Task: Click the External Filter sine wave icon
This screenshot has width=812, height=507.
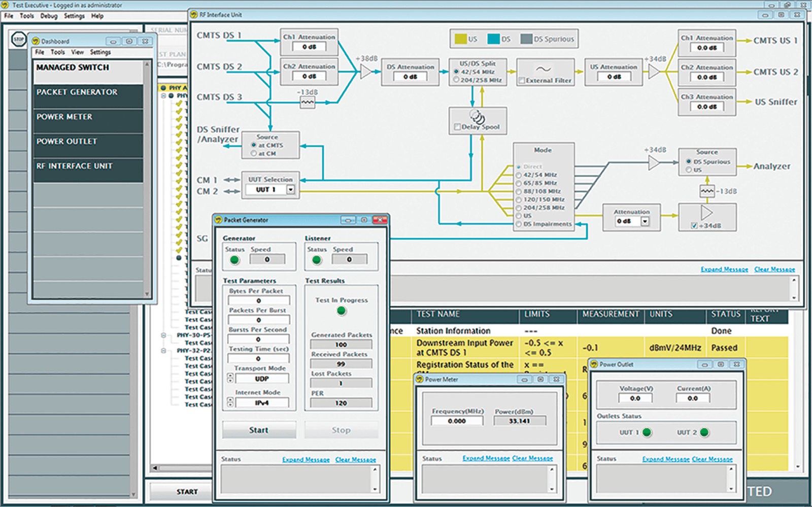Action: (543, 69)
